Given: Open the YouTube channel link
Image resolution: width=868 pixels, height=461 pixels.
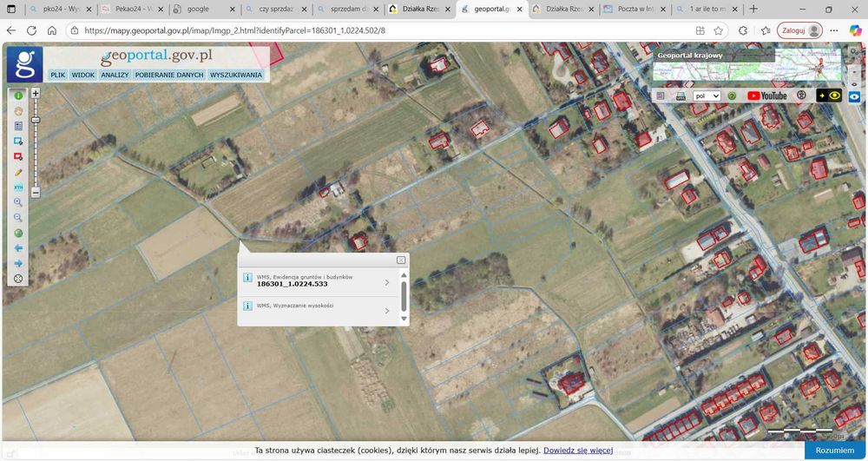Looking at the screenshot, I should [x=766, y=95].
